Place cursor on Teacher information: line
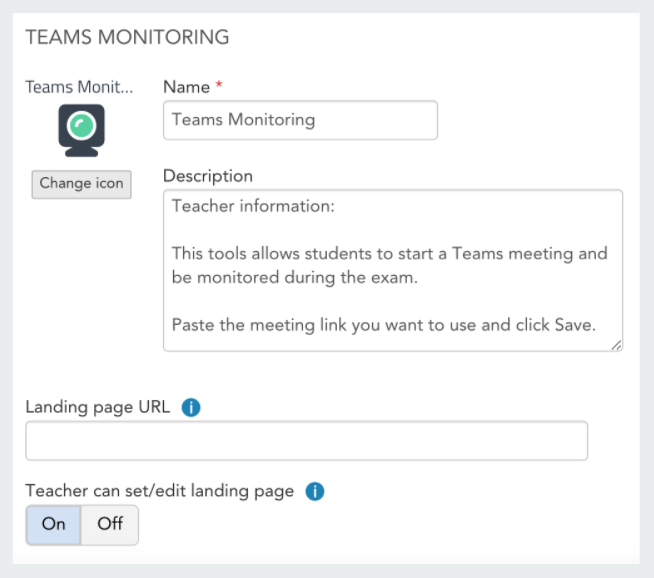Image resolution: width=654 pixels, height=578 pixels. coord(253,206)
